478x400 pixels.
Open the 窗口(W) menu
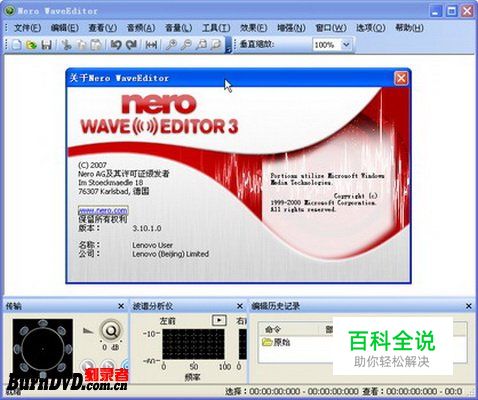pos(331,28)
